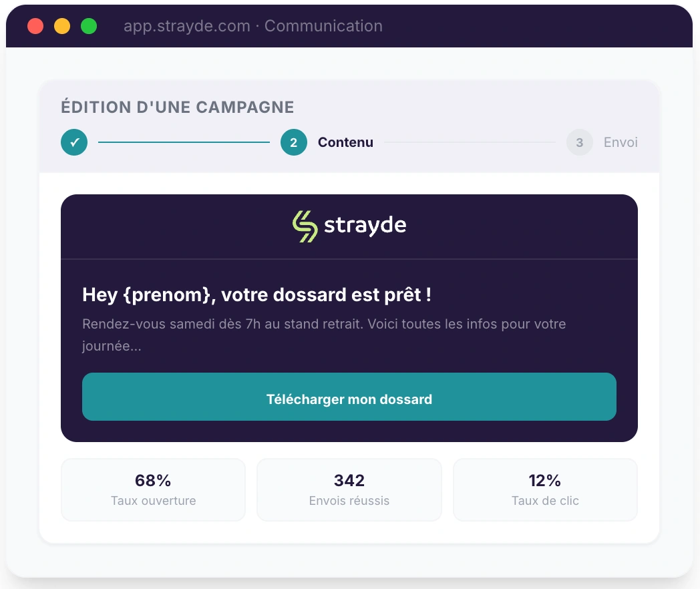Viewport: 700px width, 589px height.
Task: Select the step 2 number circle
Action: 294,142
